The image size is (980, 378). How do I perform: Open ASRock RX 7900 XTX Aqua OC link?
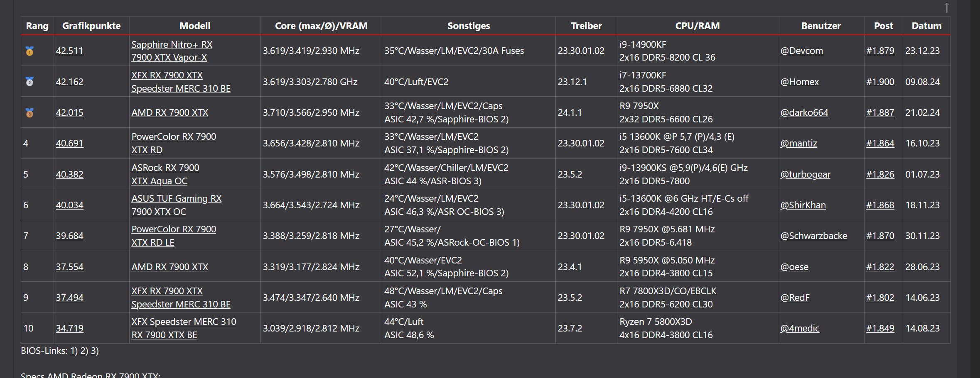tap(165, 174)
